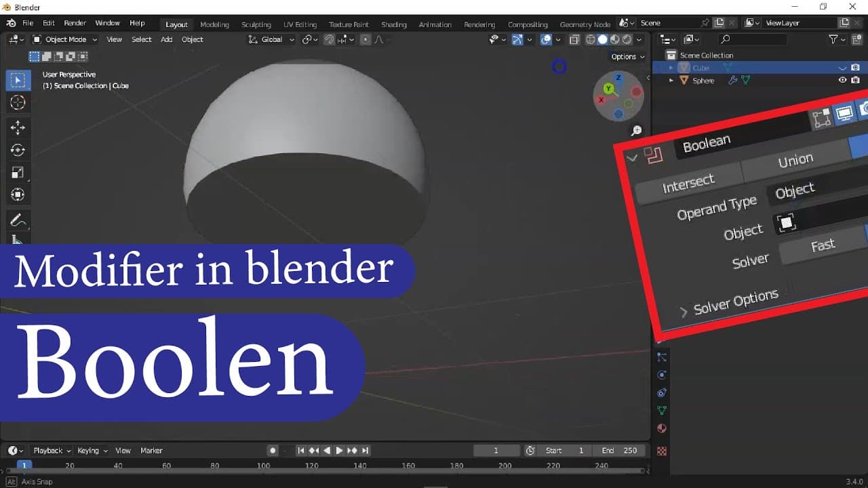Toggle Sphere render visibility camera icon

(855, 80)
